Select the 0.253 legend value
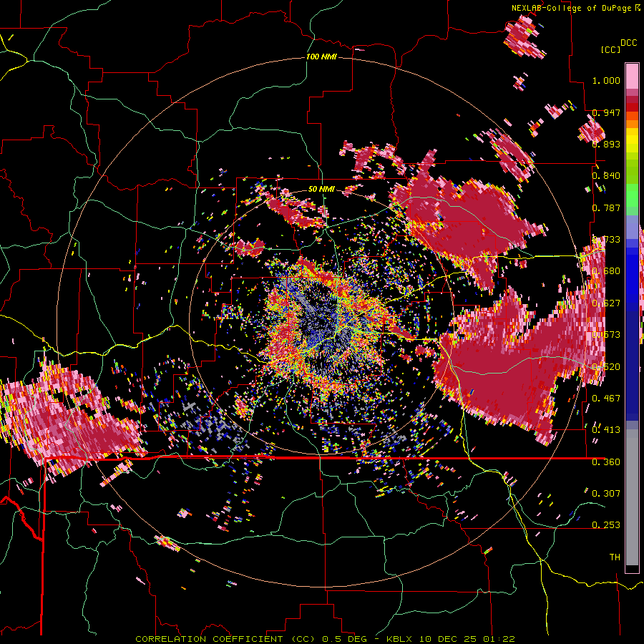The image size is (644, 644). 606,525
